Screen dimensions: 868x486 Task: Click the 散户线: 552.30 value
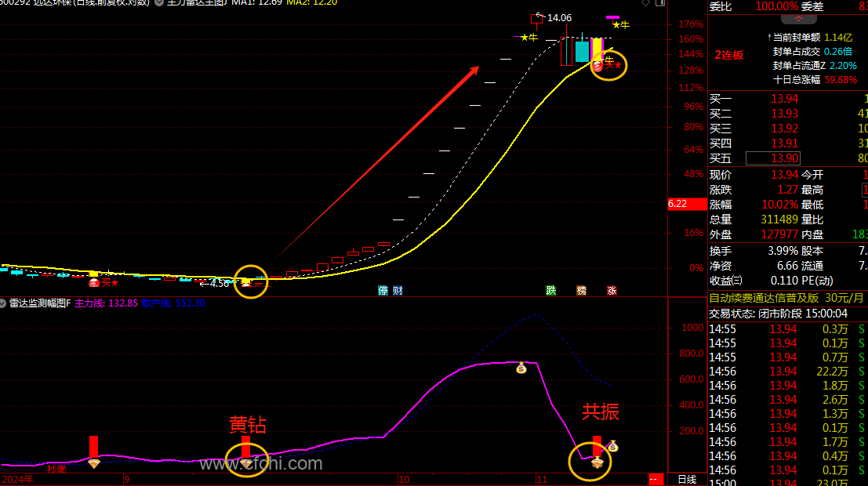click(x=173, y=303)
